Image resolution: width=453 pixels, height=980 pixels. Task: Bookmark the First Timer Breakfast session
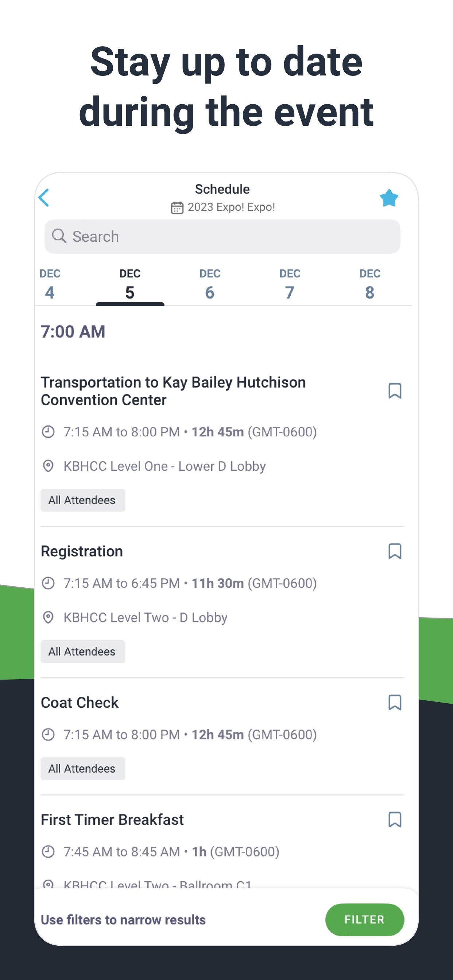click(x=395, y=820)
